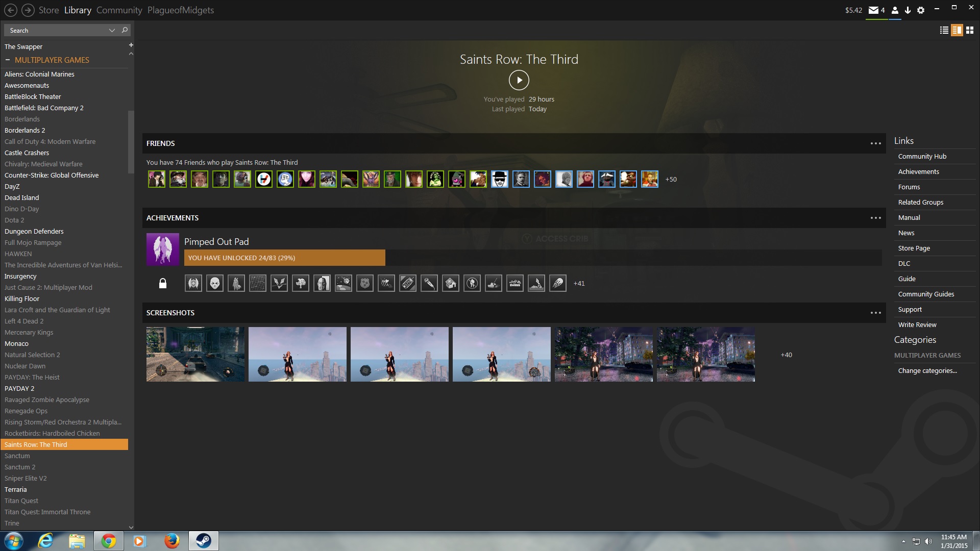980x551 pixels.
Task: Open the friends person icon
Action: coord(895,10)
